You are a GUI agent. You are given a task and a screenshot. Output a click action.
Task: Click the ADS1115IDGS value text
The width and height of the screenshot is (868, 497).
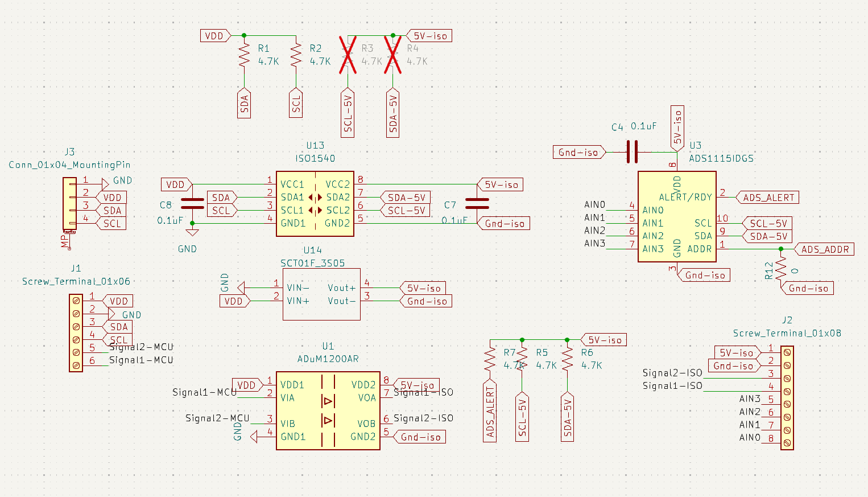721,158
